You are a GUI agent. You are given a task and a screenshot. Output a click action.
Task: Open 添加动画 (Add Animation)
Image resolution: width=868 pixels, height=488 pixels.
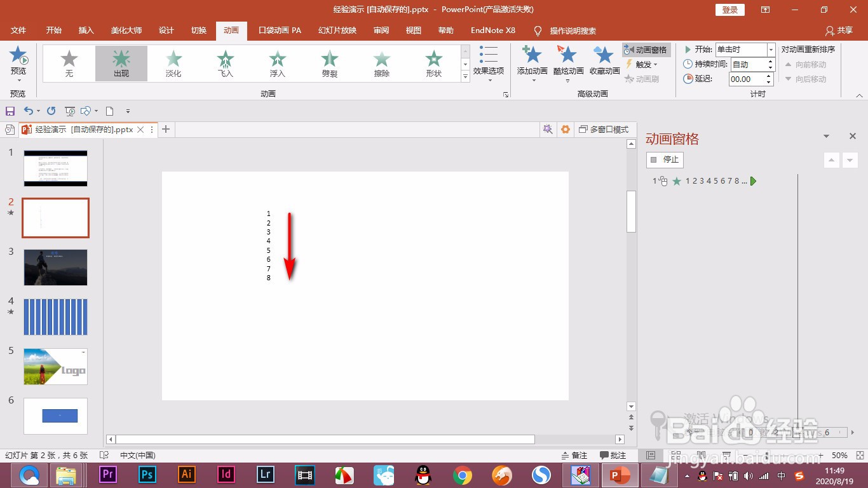[531, 64]
